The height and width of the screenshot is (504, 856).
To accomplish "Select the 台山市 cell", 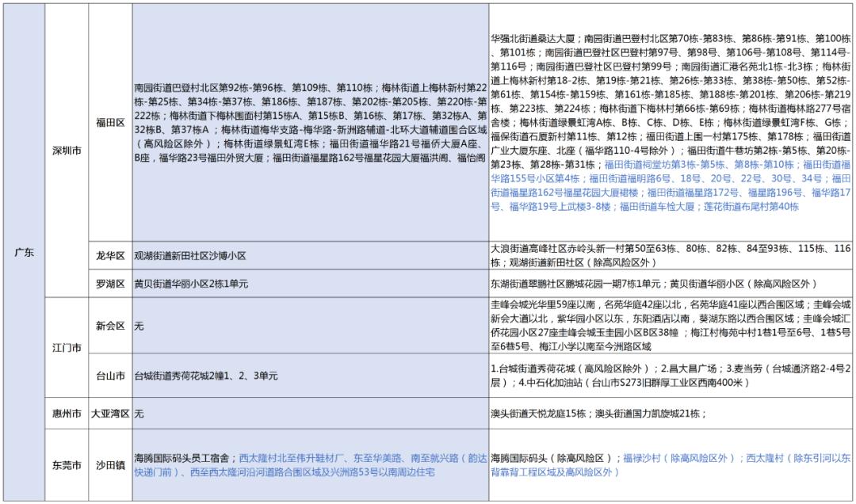I will [109, 376].
